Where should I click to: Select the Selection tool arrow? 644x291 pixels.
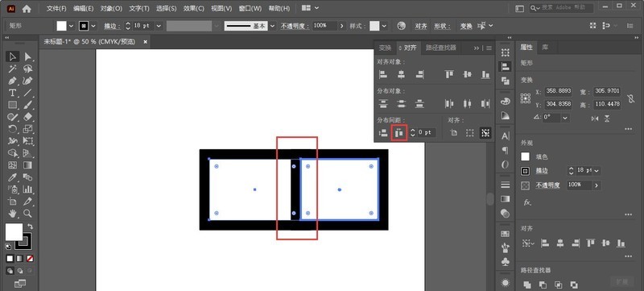[13, 56]
